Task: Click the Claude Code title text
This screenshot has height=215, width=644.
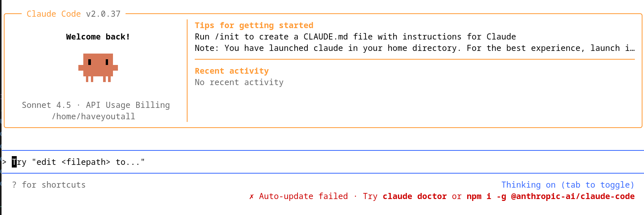Action: coord(54,14)
